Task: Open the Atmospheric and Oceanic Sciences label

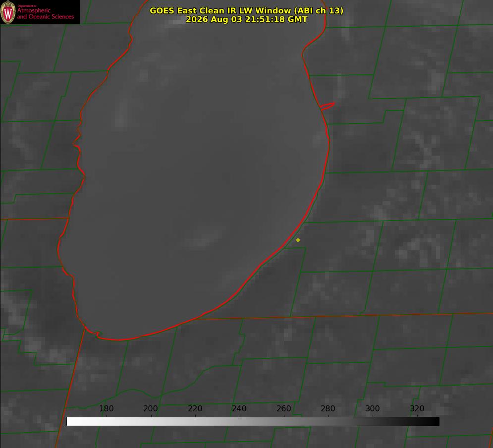Action: point(45,13)
